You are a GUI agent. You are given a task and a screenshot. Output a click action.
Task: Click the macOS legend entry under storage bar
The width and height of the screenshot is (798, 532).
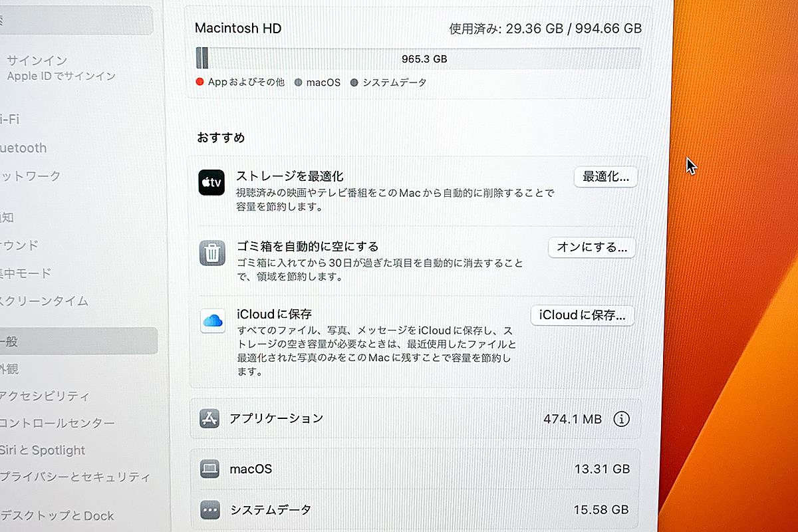pyautogui.click(x=317, y=82)
